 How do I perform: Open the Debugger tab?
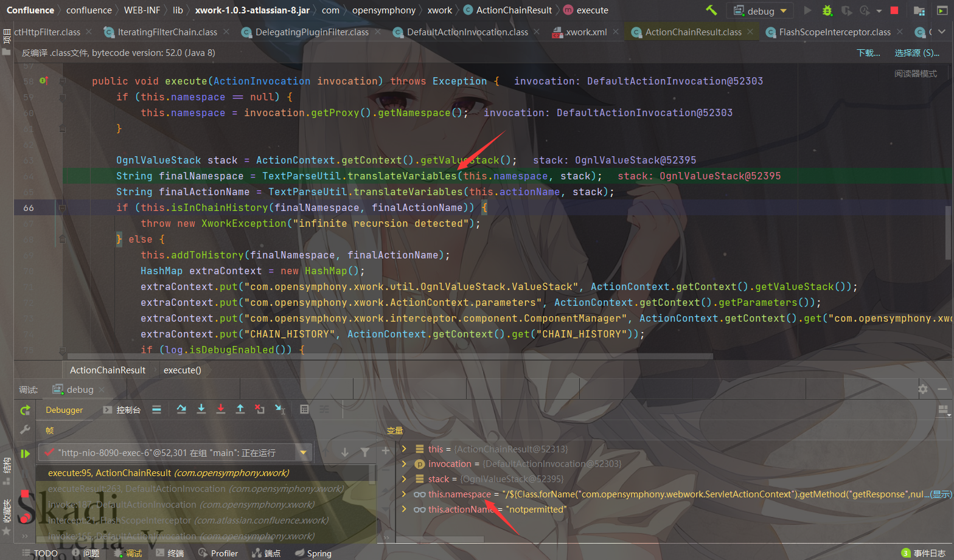click(x=64, y=410)
